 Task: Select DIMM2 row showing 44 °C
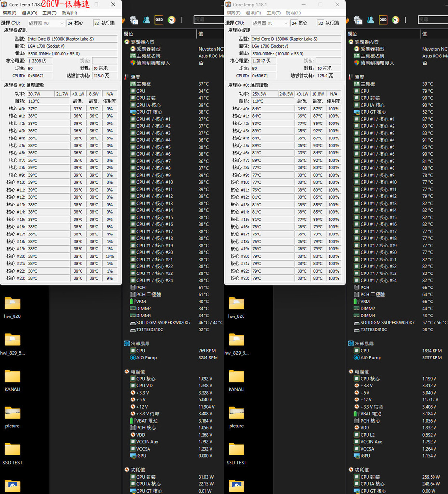click(x=397, y=308)
